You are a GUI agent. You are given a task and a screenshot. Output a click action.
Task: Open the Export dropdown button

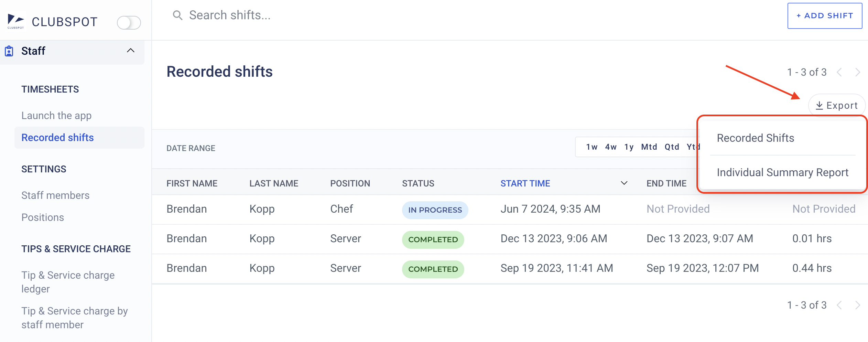point(836,106)
